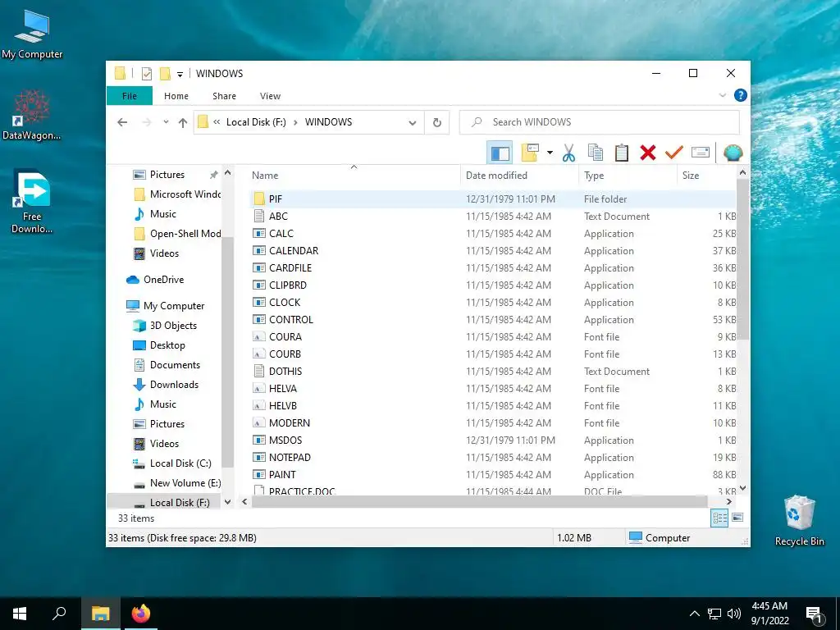
Task: Open Free Download desktop shortcut
Action: pos(32,202)
